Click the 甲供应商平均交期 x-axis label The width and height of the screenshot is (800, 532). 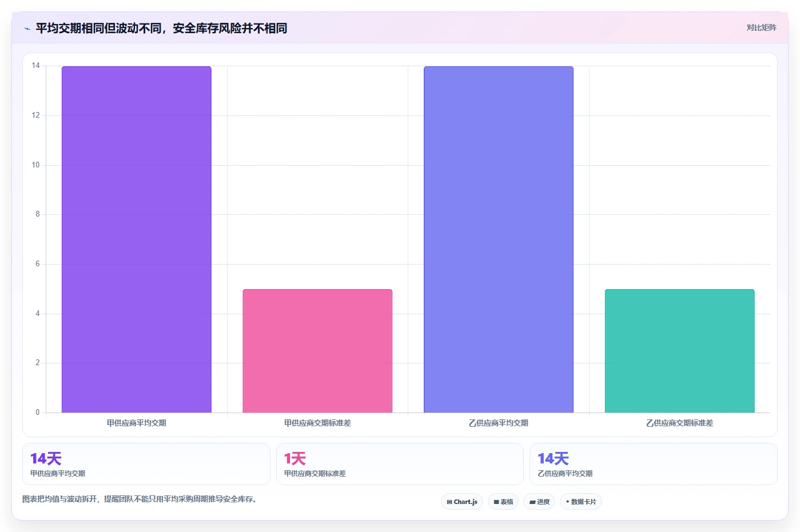pos(136,423)
